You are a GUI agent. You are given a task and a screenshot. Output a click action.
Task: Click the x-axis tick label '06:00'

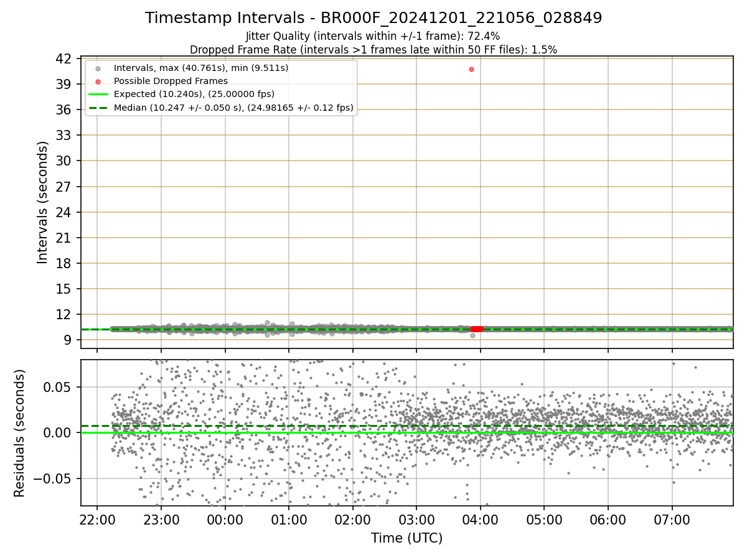(x=608, y=519)
